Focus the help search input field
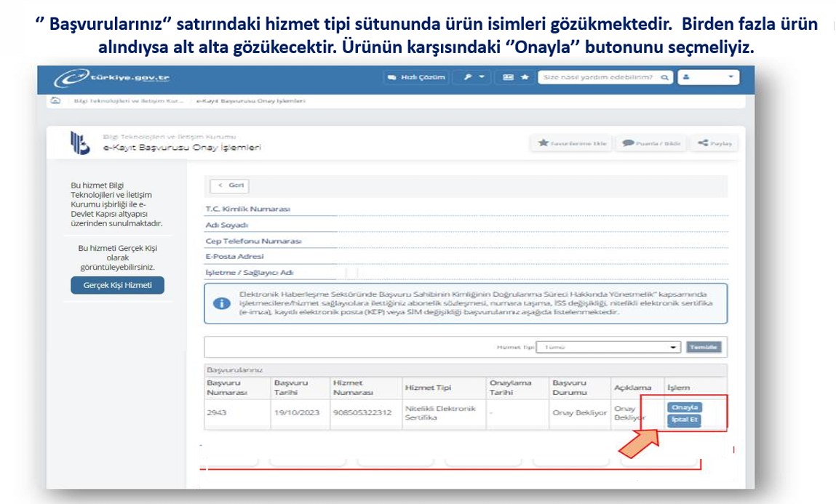Viewport: 836px width, 504px height. pos(598,77)
